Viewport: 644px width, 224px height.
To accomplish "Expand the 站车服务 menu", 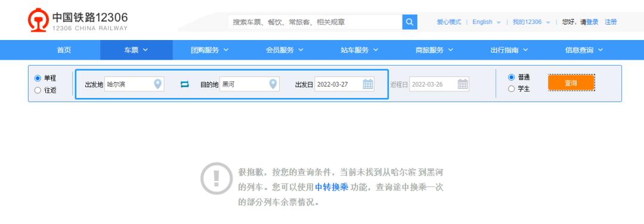I will [x=360, y=50].
